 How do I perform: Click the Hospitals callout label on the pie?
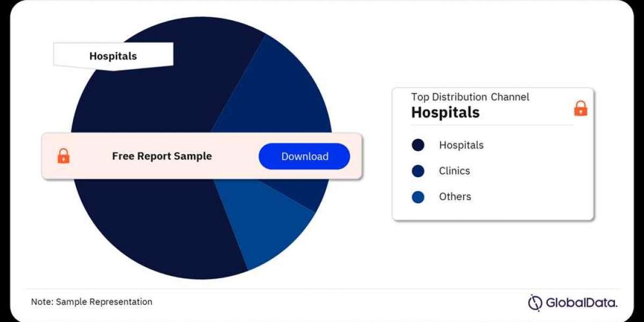click(113, 56)
